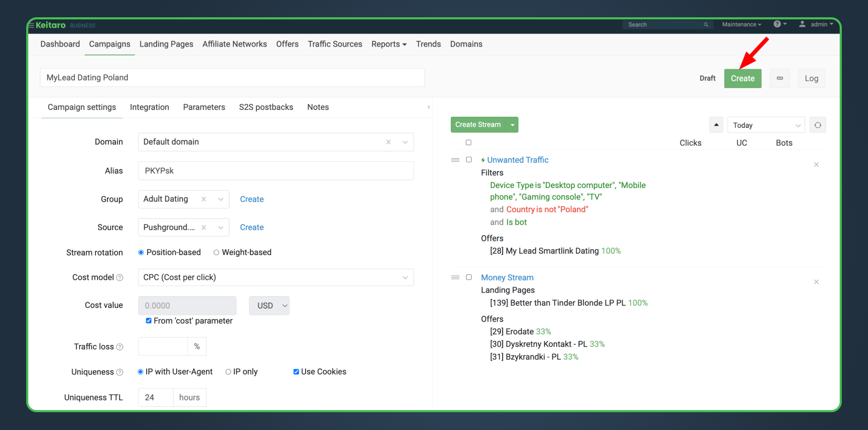Grab the Money Stream drag handle

pyautogui.click(x=455, y=277)
